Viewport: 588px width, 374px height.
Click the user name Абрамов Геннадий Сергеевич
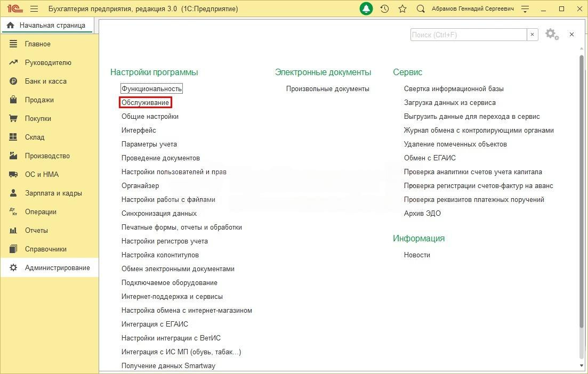tap(472, 9)
